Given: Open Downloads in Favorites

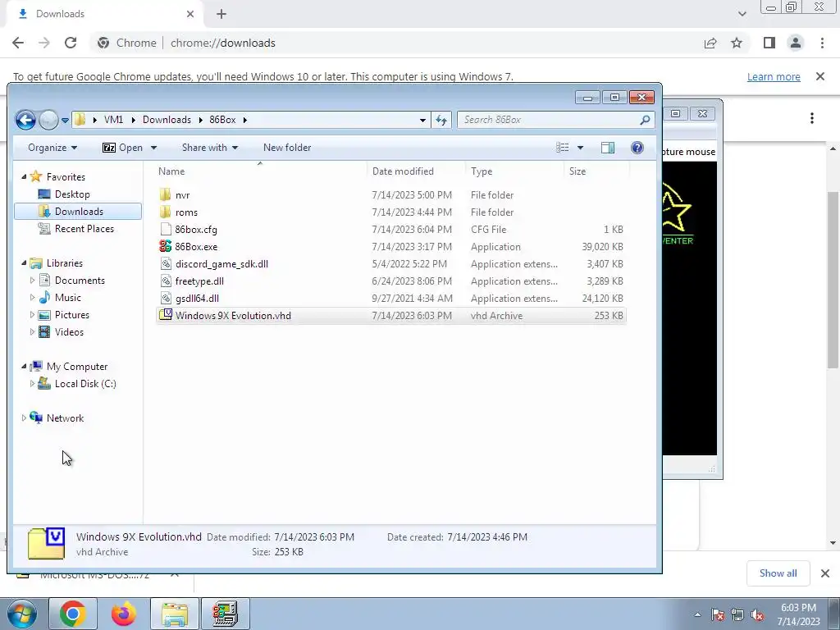Looking at the screenshot, I should 79,211.
